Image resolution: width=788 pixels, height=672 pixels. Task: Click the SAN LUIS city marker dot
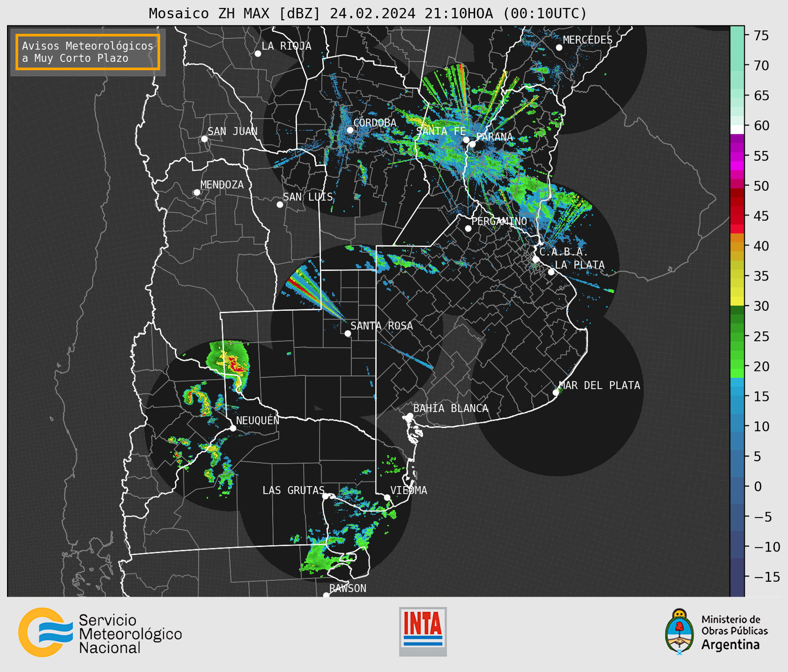pos(280,205)
